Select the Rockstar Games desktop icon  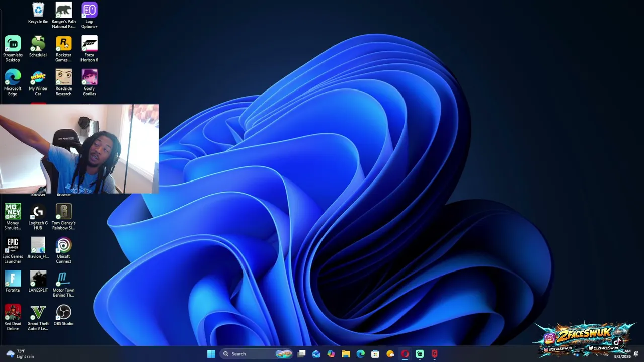tap(63, 49)
